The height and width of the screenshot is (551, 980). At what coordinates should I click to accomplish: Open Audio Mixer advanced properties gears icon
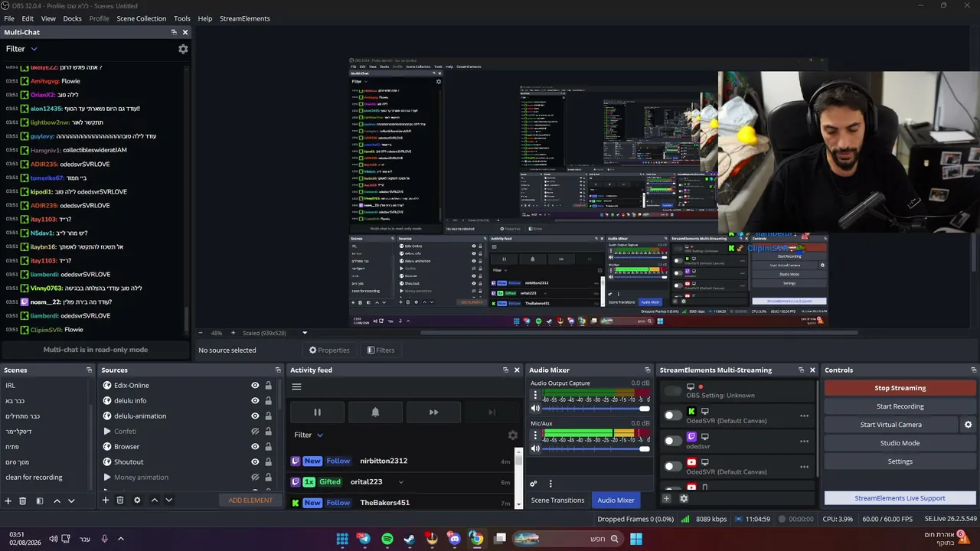[x=534, y=484]
